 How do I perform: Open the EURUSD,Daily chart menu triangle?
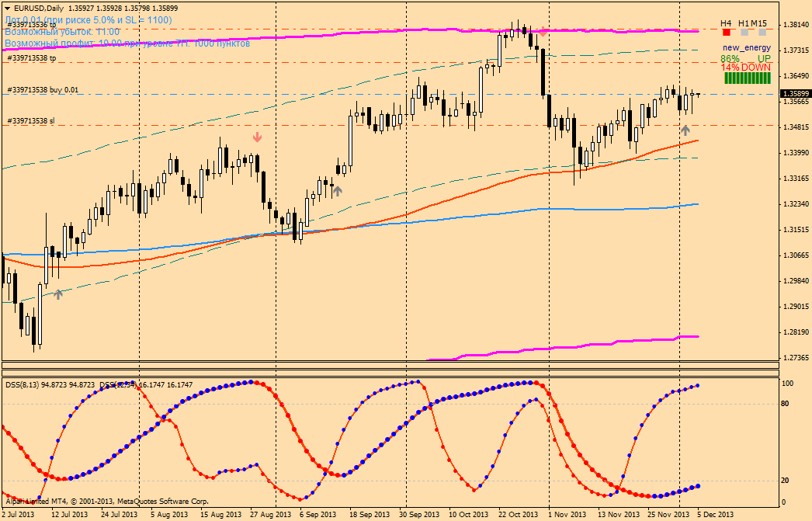7,9
